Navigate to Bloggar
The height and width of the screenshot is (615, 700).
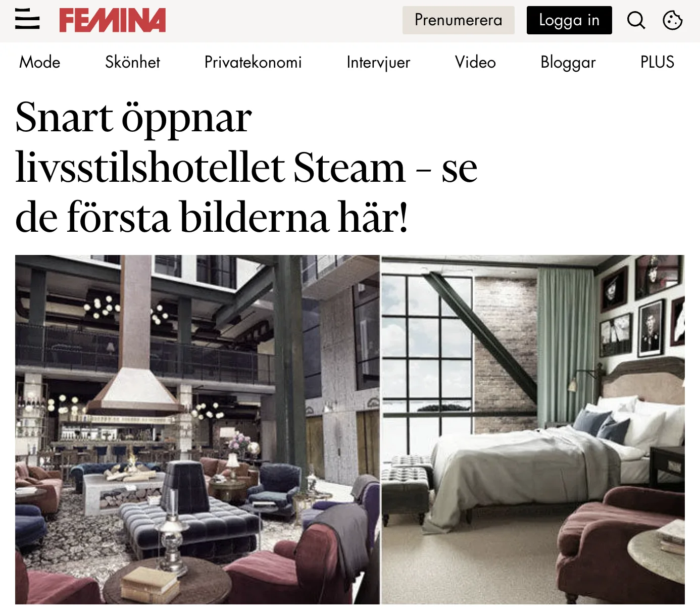(x=568, y=62)
